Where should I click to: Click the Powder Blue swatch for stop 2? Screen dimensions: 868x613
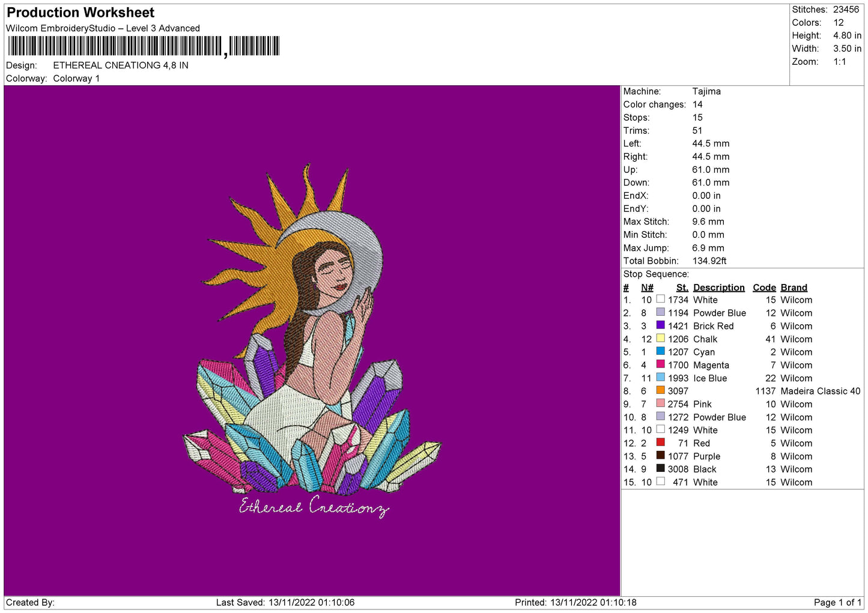(x=660, y=312)
